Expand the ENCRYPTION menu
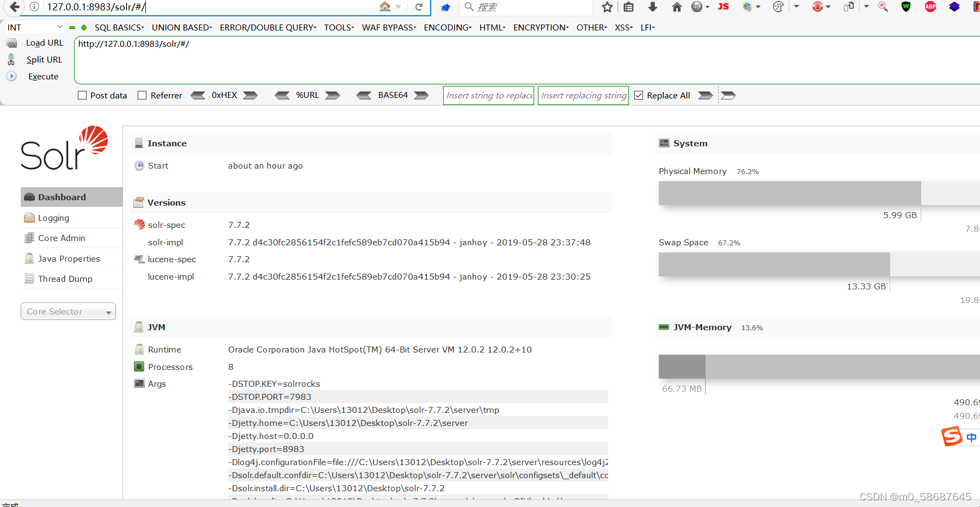 (x=541, y=27)
